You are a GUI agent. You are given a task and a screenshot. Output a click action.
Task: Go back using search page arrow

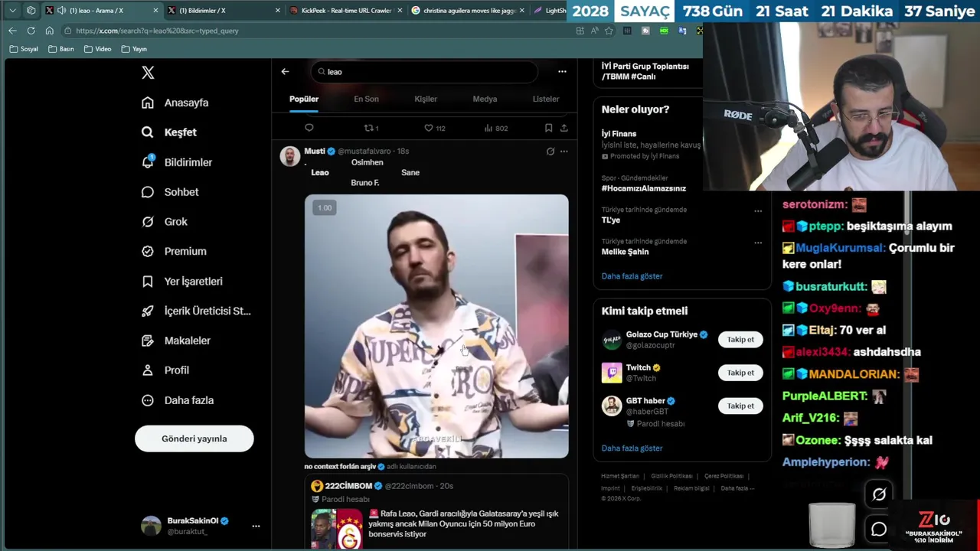pos(285,71)
